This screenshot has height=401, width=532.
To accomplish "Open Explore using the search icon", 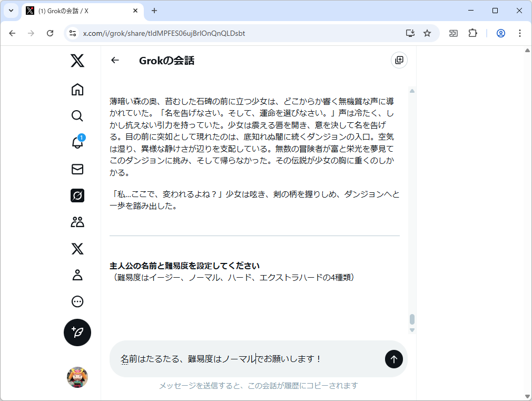I will coord(77,116).
